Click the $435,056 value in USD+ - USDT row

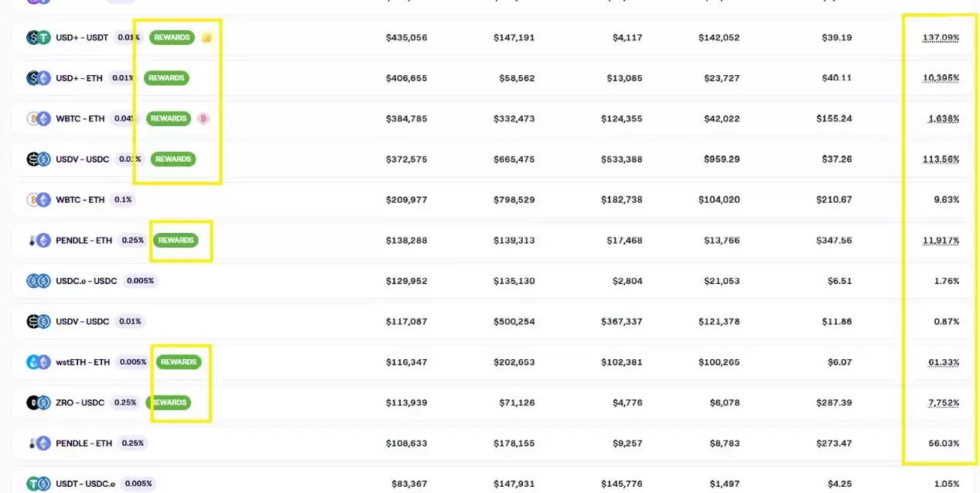point(406,37)
